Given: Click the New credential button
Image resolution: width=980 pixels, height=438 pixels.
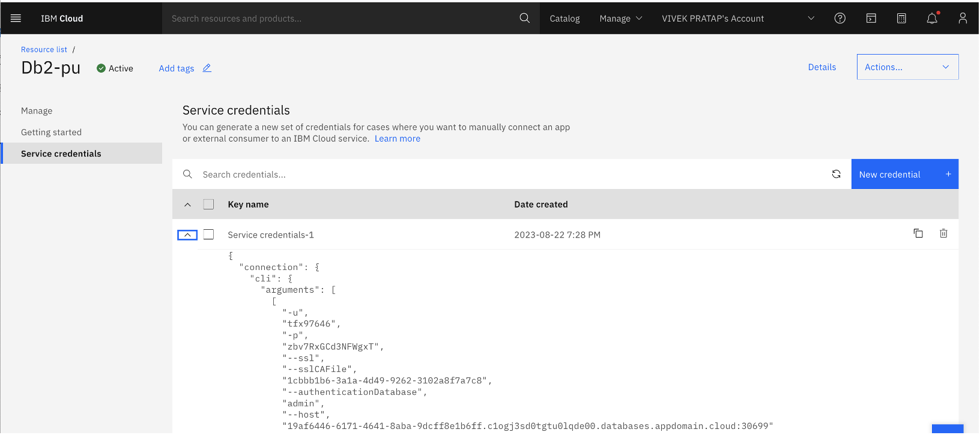Looking at the screenshot, I should pyautogui.click(x=904, y=174).
